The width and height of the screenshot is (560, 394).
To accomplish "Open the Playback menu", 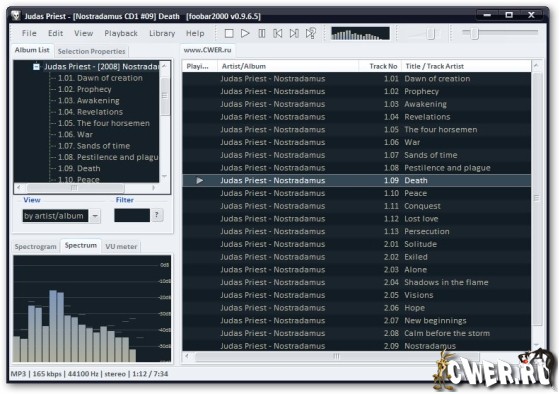I will coord(121,34).
